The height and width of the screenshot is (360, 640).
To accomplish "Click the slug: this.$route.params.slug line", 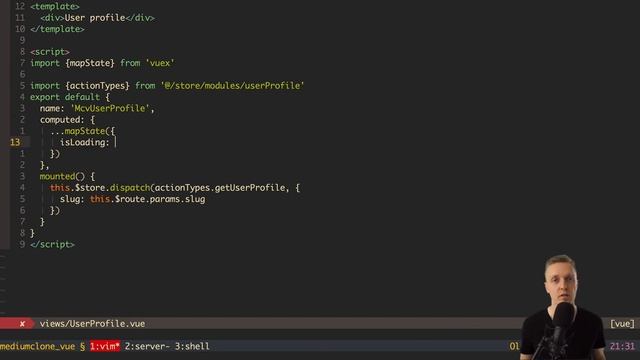I will [133, 199].
